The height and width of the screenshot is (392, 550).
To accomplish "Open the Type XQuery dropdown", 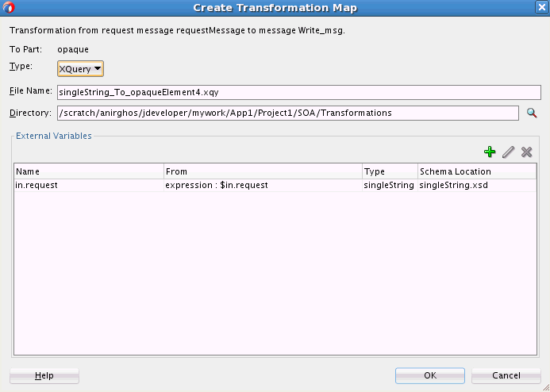I will [x=81, y=69].
